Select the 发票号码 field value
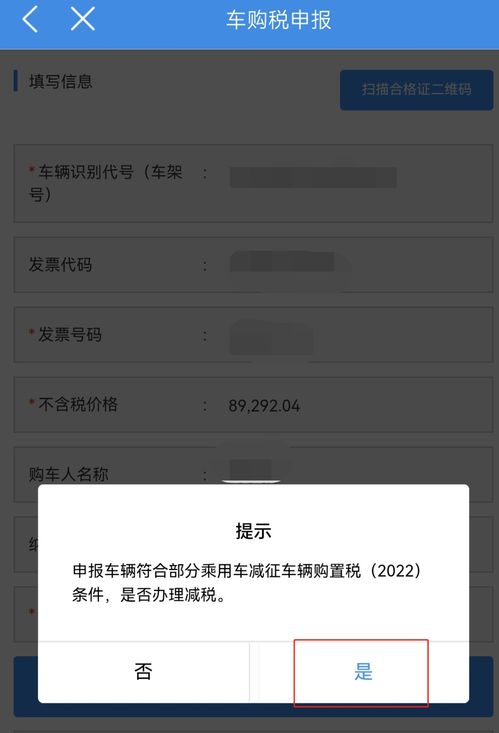Screen dimensions: 499x733 pyautogui.click(x=271, y=335)
